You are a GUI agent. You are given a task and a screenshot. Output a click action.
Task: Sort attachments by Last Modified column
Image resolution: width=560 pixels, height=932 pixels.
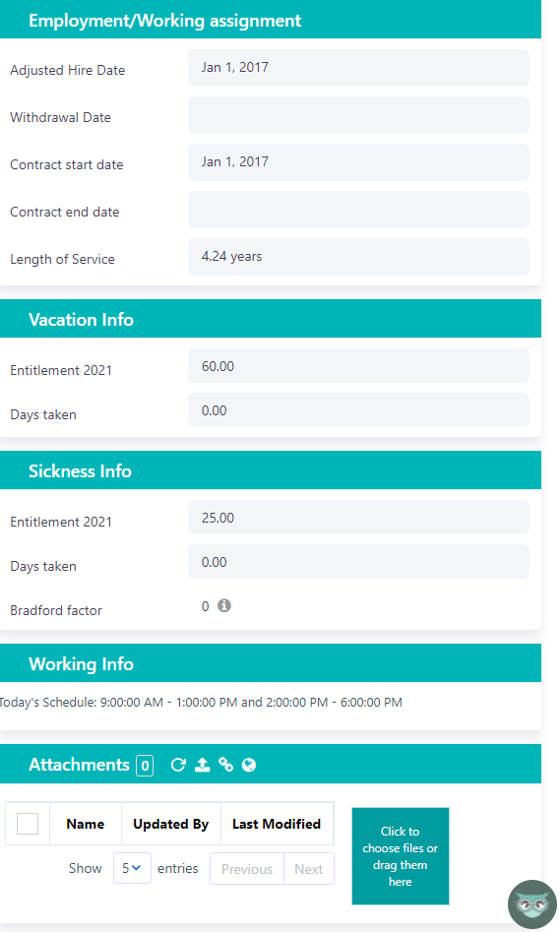pyautogui.click(x=277, y=824)
